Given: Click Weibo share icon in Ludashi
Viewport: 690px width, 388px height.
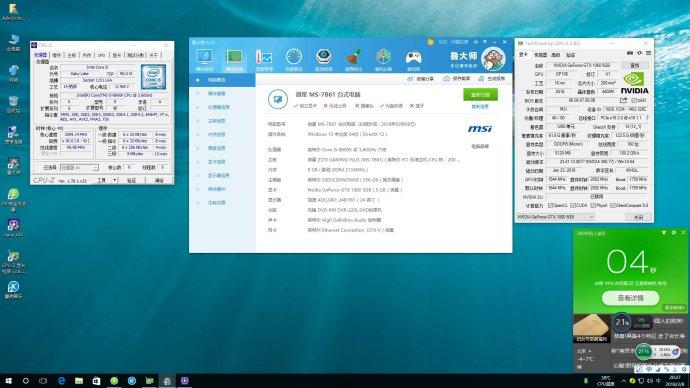Looking at the screenshot, I should tap(410, 79).
